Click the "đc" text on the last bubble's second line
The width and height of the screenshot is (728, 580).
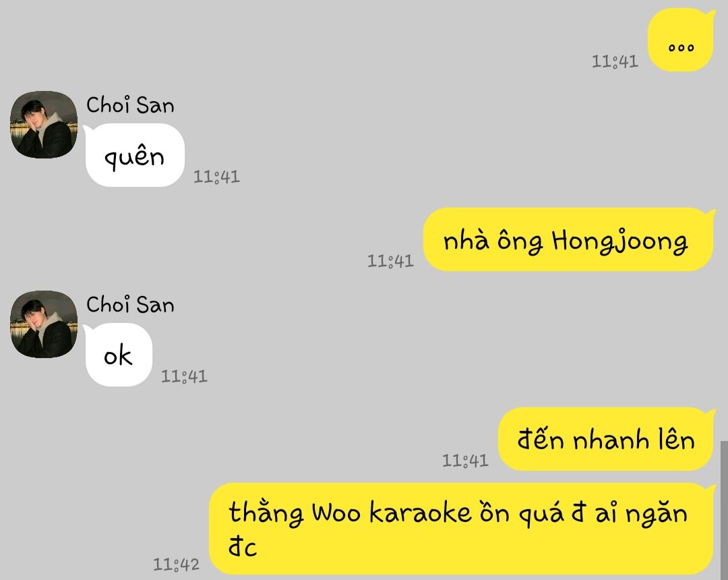coord(243,546)
